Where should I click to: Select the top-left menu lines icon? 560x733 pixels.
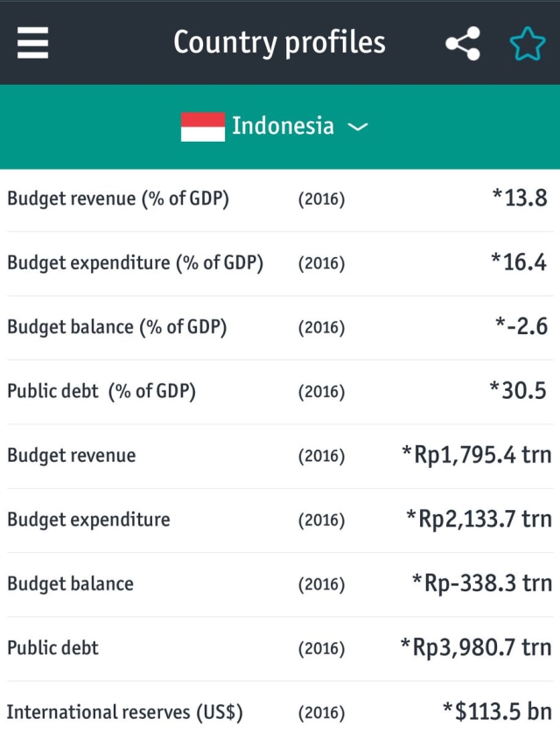32,42
